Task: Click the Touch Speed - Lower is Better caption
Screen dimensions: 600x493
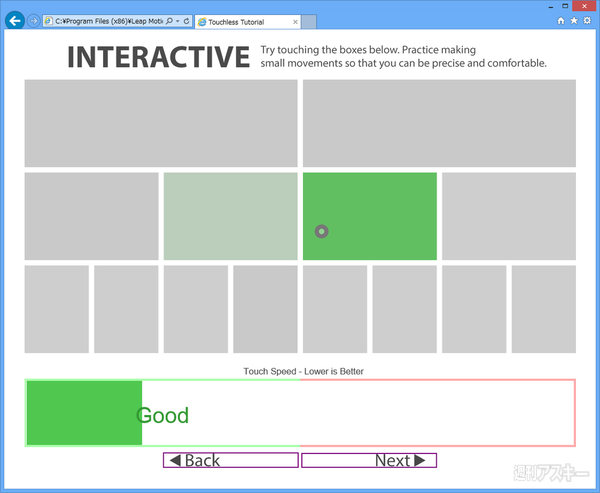Action: coord(303,371)
